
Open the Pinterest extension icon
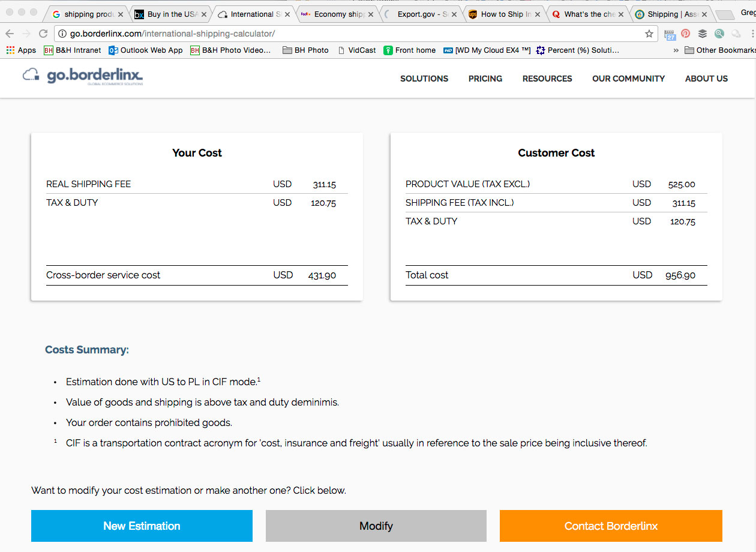point(685,34)
